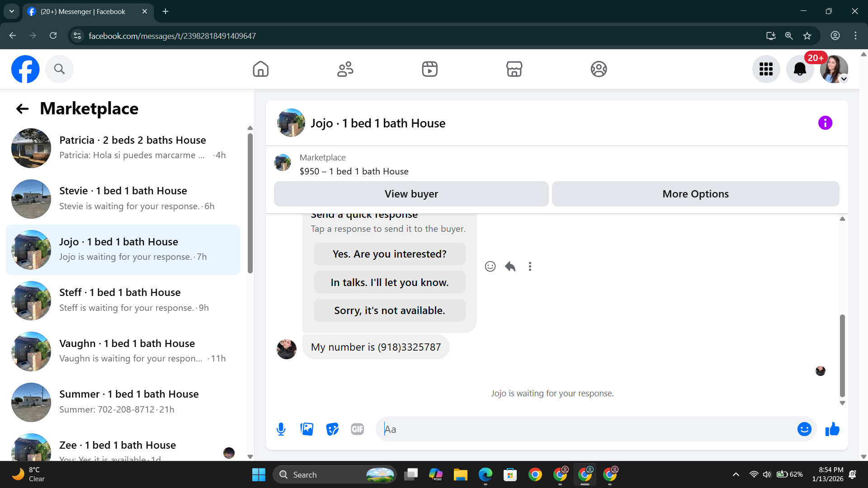868x488 pixels.
Task: Open Facebook grid menu
Action: tap(766, 69)
